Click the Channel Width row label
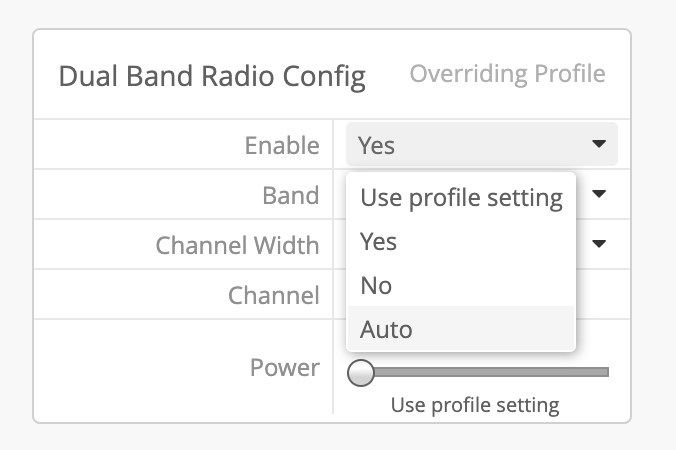The width and height of the screenshot is (676, 450). (x=237, y=245)
